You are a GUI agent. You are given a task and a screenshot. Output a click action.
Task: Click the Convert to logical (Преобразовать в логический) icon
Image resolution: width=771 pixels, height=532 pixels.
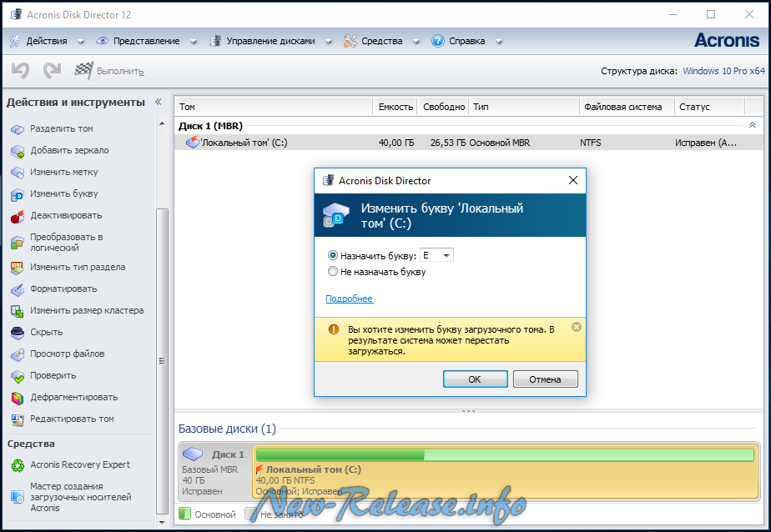tap(18, 242)
